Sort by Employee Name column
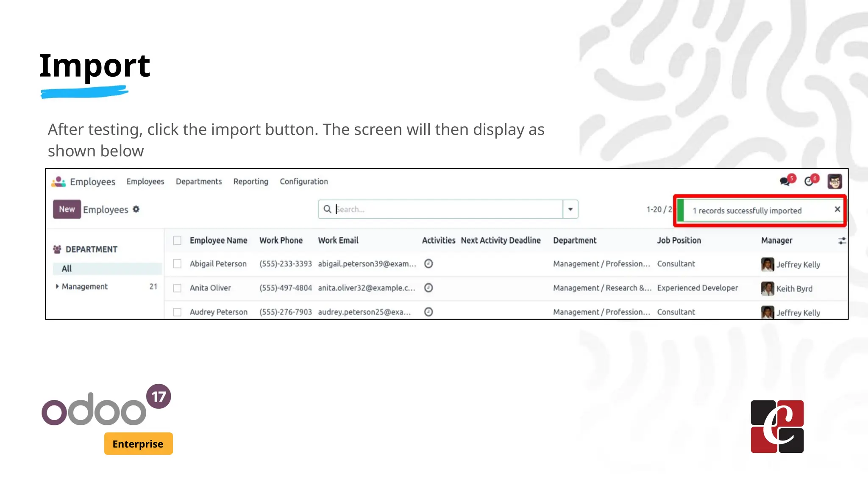 [218, 240]
